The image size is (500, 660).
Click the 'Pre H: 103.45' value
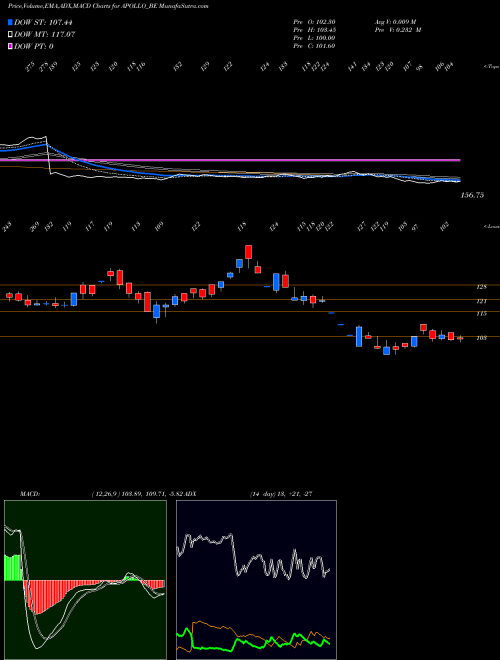click(x=314, y=30)
